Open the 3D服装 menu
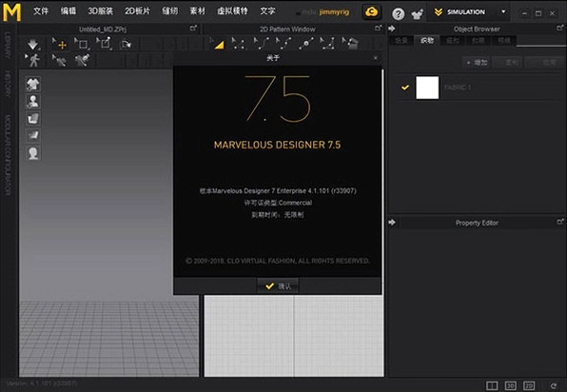 [x=100, y=11]
